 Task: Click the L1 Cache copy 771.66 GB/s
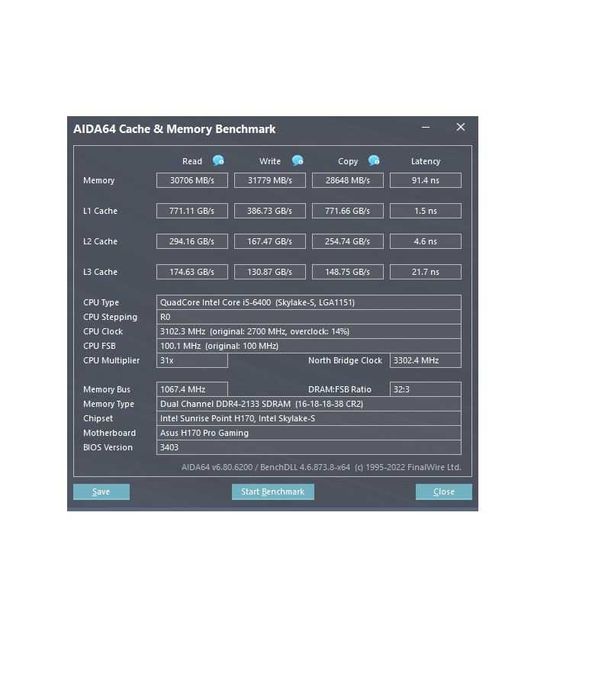tap(348, 211)
